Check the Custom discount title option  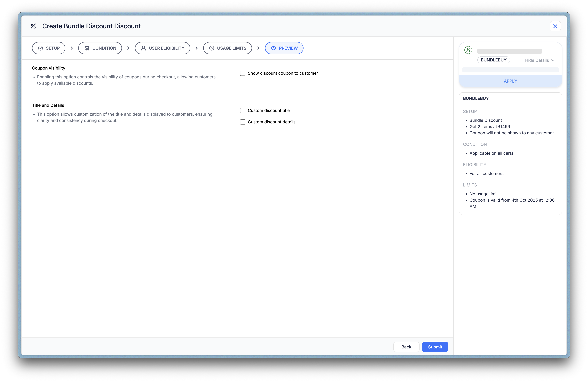(x=243, y=111)
